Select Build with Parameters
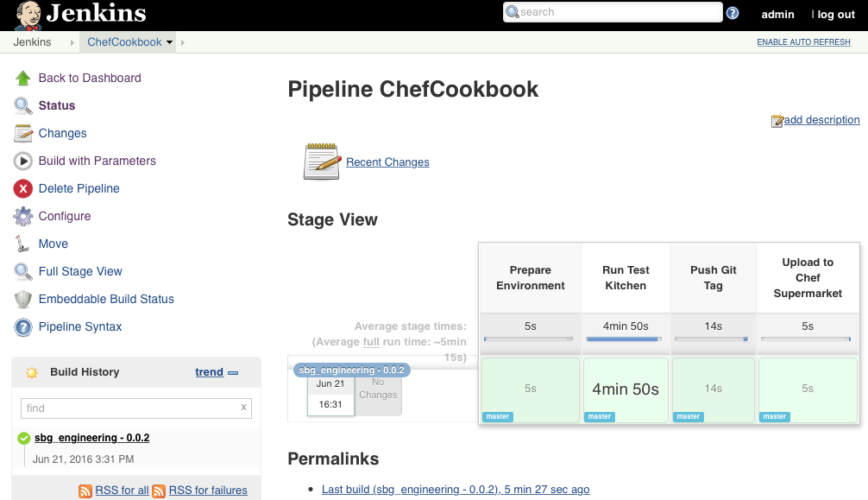This screenshot has width=868, height=500. coord(97,161)
